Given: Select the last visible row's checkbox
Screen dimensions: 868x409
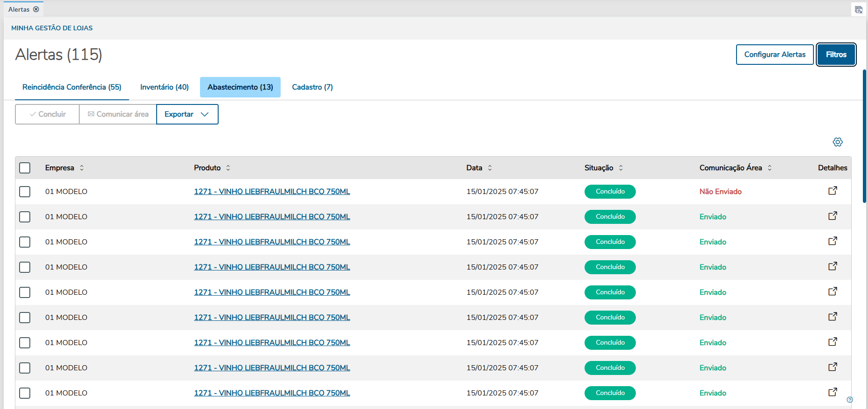Looking at the screenshot, I should (x=25, y=393).
